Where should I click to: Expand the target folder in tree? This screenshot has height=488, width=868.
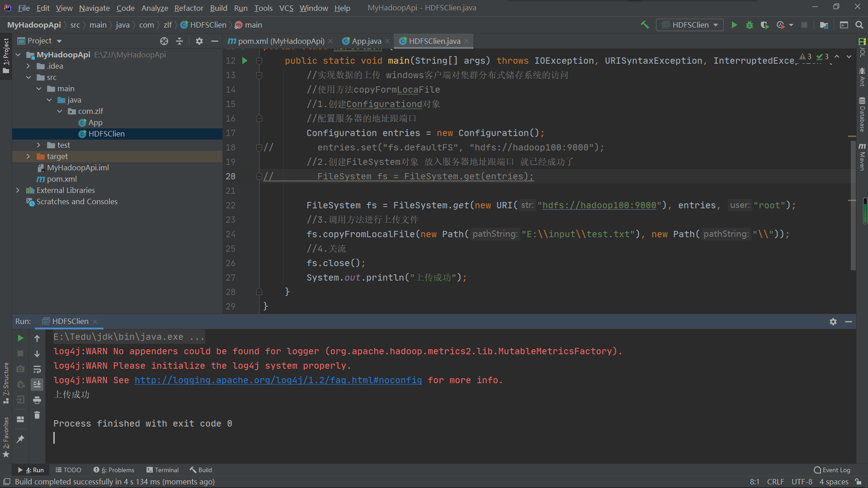(x=28, y=156)
